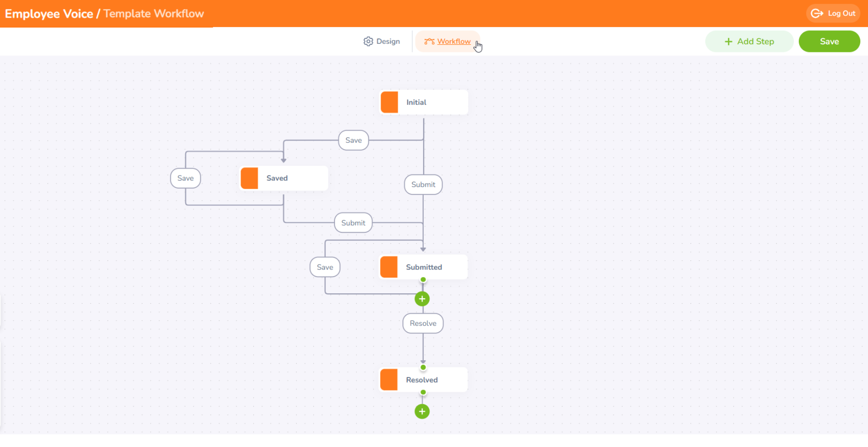
Task: Click the Log Out arrow icon
Action: 816,14
